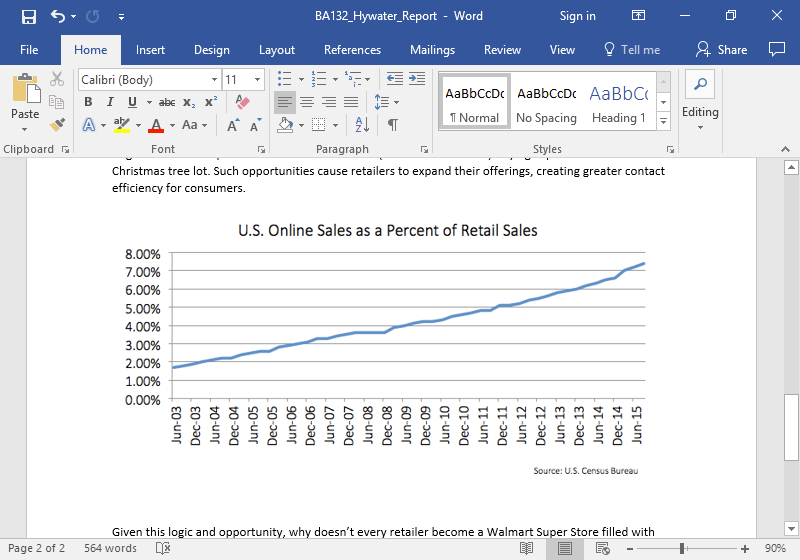Toggle Bold formatting
Screen dimensions: 800x560
tap(88, 102)
